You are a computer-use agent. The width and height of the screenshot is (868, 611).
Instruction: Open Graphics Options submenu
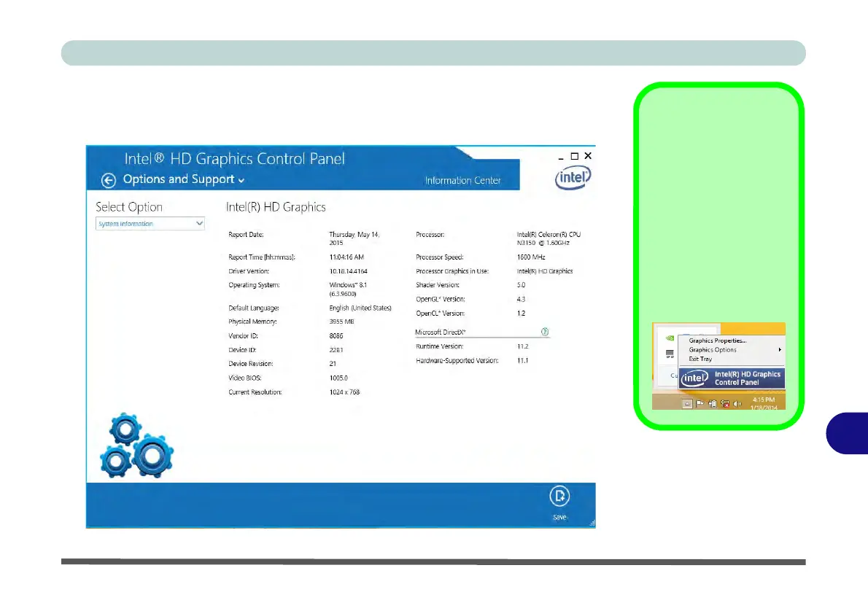tap(732, 350)
